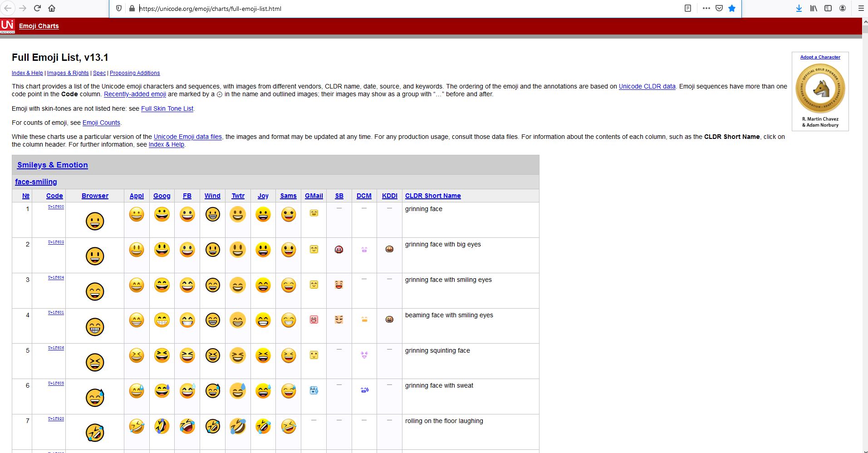This screenshot has height=453, width=868.
Task: Click Google's rolling on the floor laughing emoji
Action: [162, 426]
